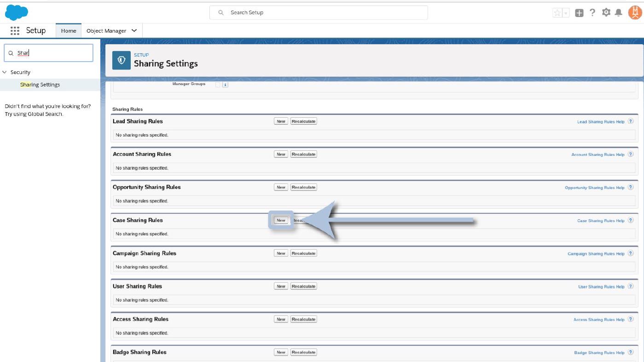Open the user profile avatar
644x362 pixels.
click(634, 12)
